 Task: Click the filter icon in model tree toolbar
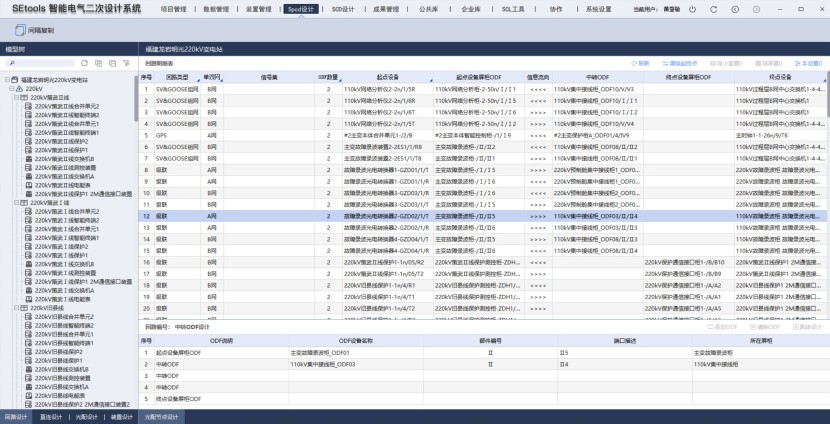pyautogui.click(x=126, y=63)
